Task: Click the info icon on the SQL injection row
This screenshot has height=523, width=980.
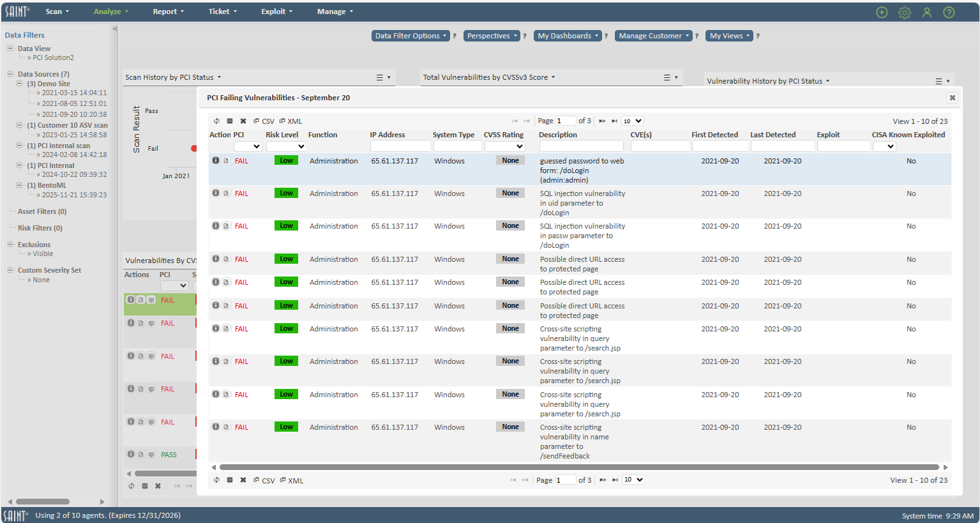Action: click(216, 193)
